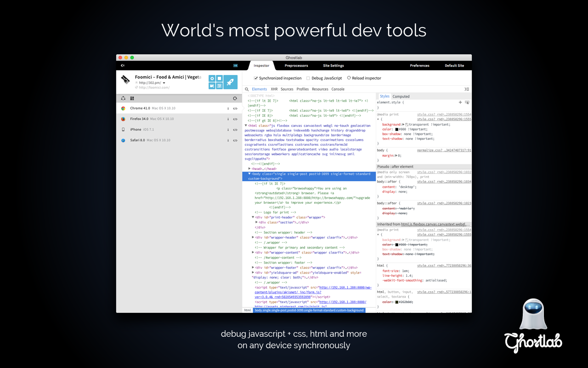The width and height of the screenshot is (588, 368).
Task: Click the Chrome browser icon in client list
Action: [123, 109]
